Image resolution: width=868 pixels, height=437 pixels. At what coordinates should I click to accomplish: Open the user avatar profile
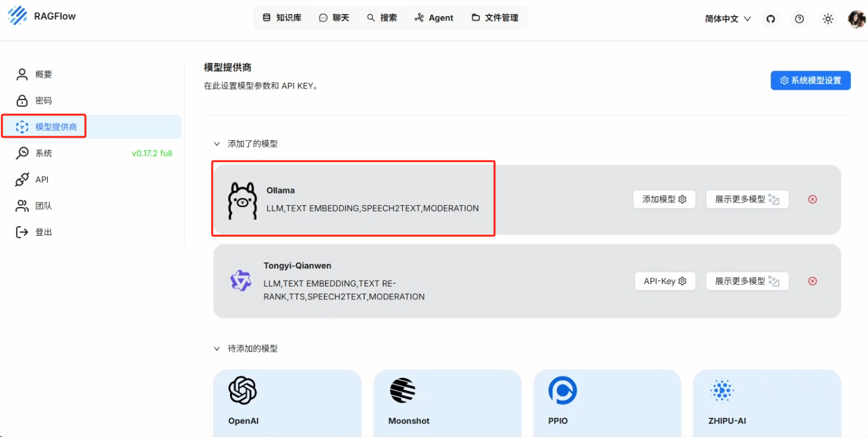857,19
